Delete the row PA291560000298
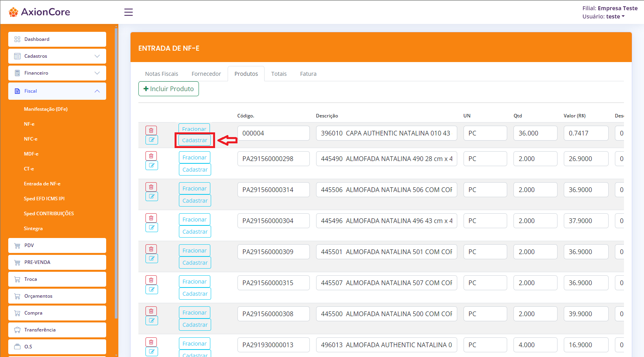This screenshot has height=357, width=644. coord(151,156)
